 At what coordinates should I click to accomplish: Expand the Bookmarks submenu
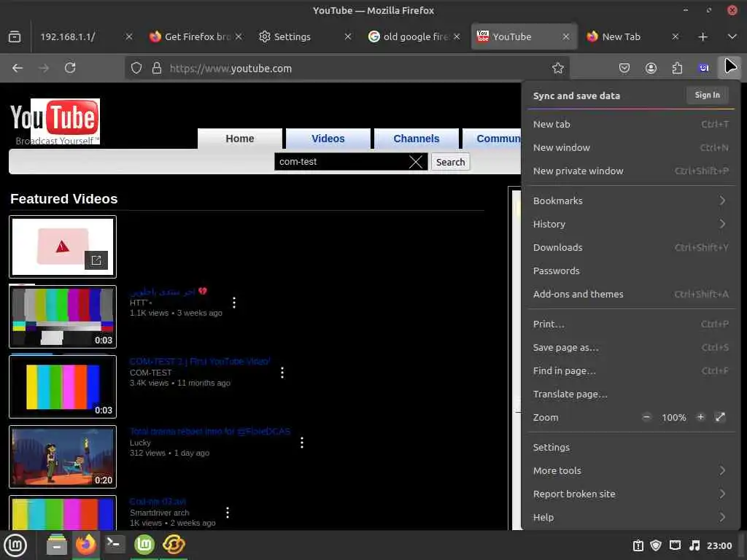click(631, 201)
